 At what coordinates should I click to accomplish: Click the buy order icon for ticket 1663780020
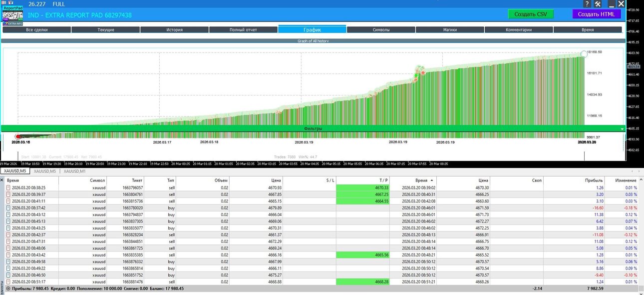click(x=8, y=207)
